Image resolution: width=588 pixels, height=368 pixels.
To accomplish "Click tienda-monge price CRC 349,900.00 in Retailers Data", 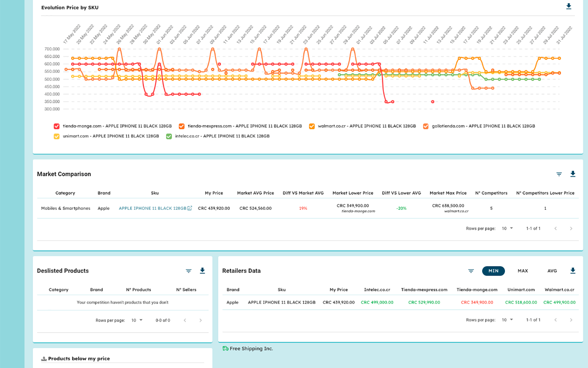I will [477, 302].
